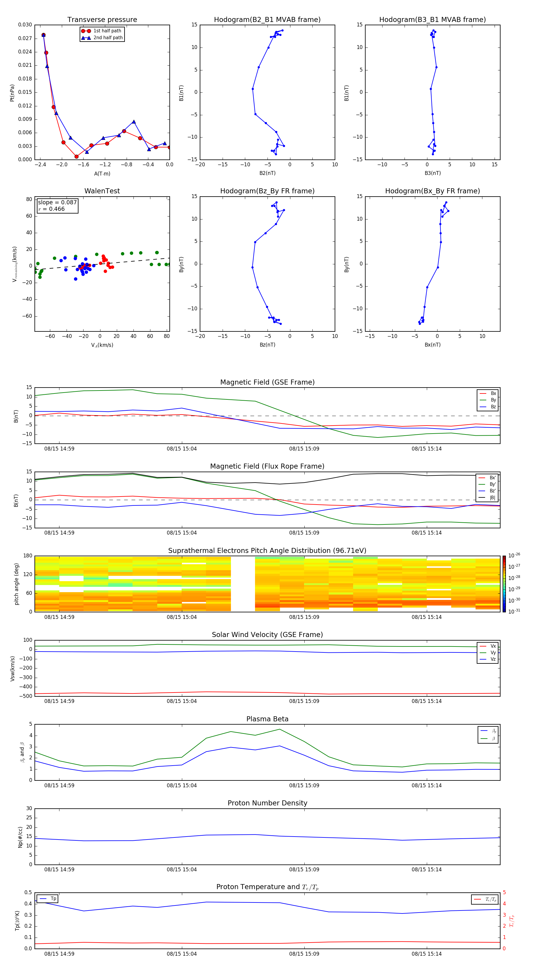Click "08/15 14:59" tick under Proton Temperature plot
This screenshot has width=535, height=980.
(x=59, y=954)
